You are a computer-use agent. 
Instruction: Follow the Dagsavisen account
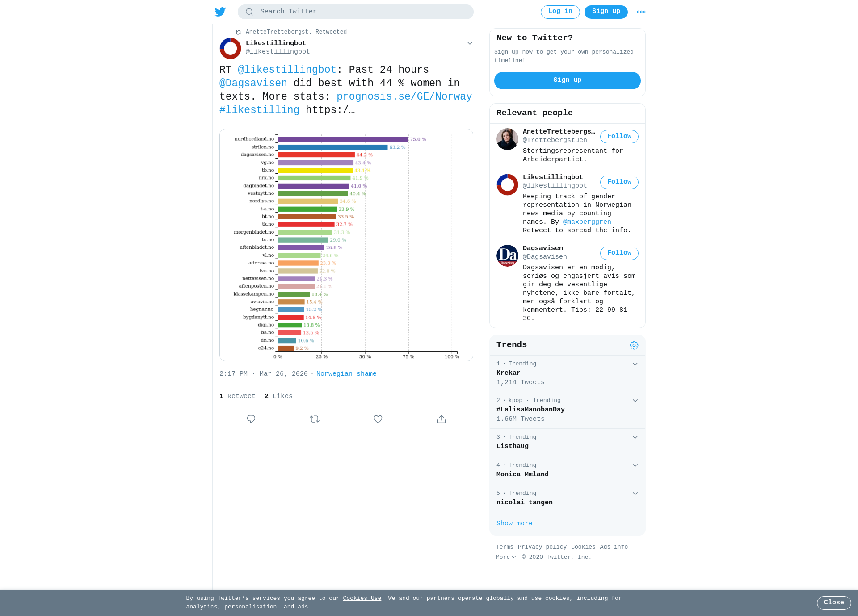pos(619,253)
